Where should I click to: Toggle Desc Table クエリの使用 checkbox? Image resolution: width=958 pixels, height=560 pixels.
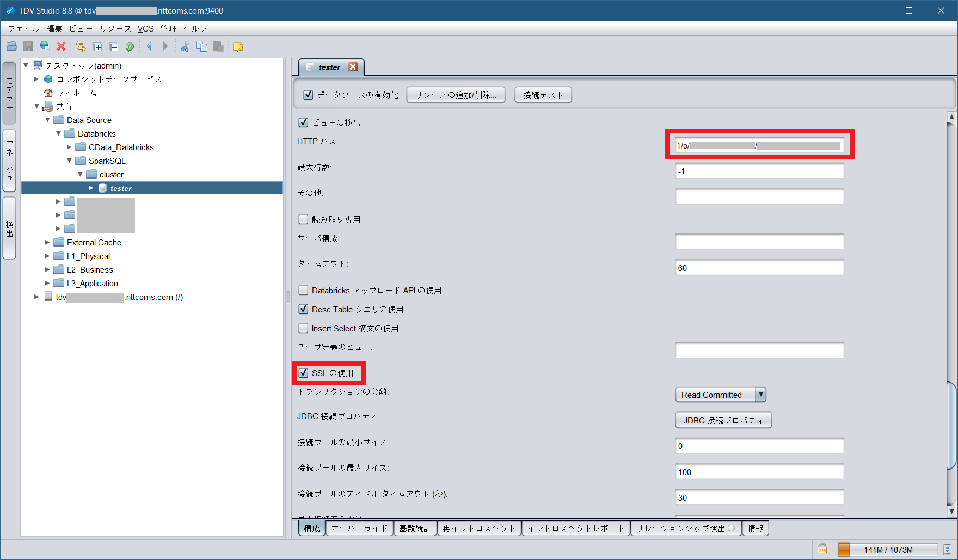(303, 309)
